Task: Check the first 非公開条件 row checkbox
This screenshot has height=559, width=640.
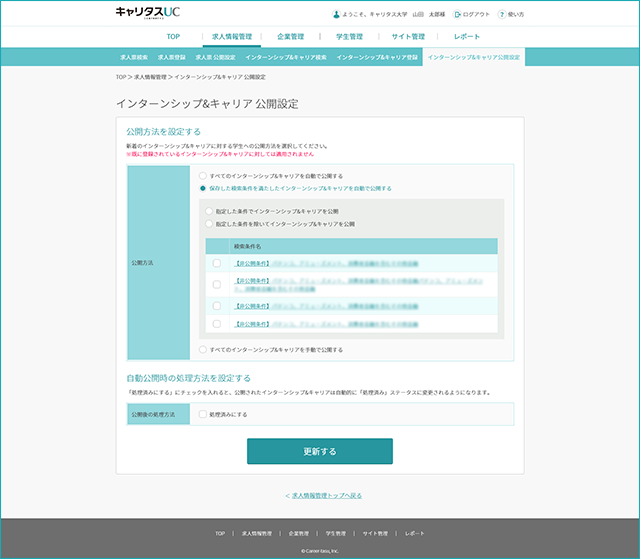Action: (217, 263)
